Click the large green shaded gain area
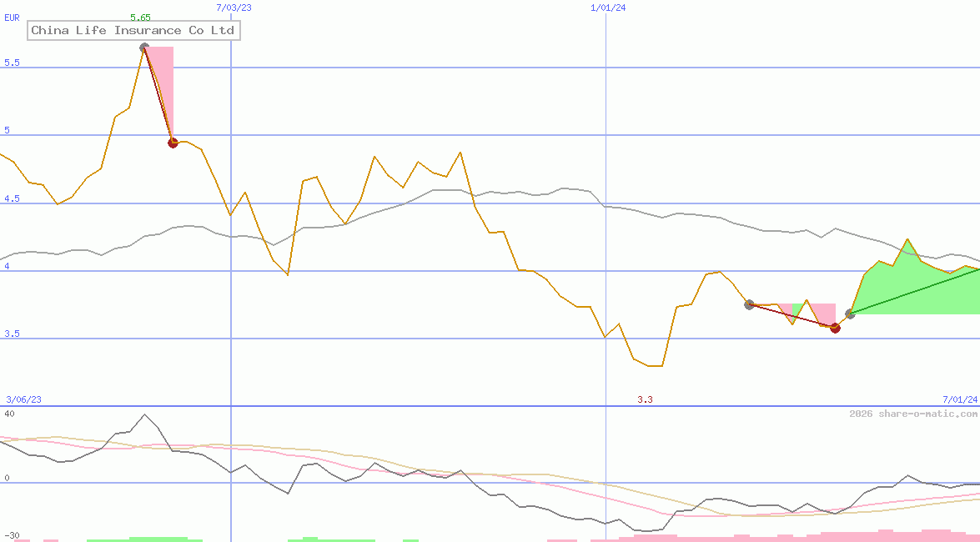 901,292
